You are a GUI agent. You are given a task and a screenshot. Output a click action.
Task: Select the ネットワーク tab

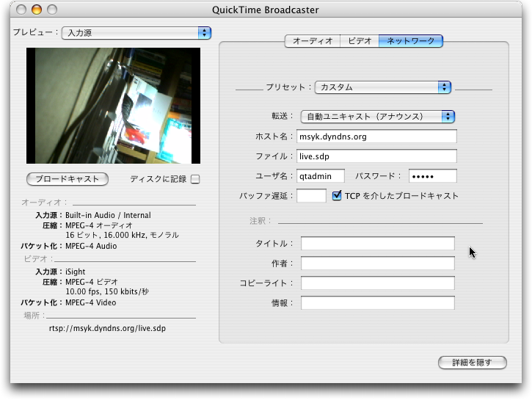pyautogui.click(x=411, y=41)
